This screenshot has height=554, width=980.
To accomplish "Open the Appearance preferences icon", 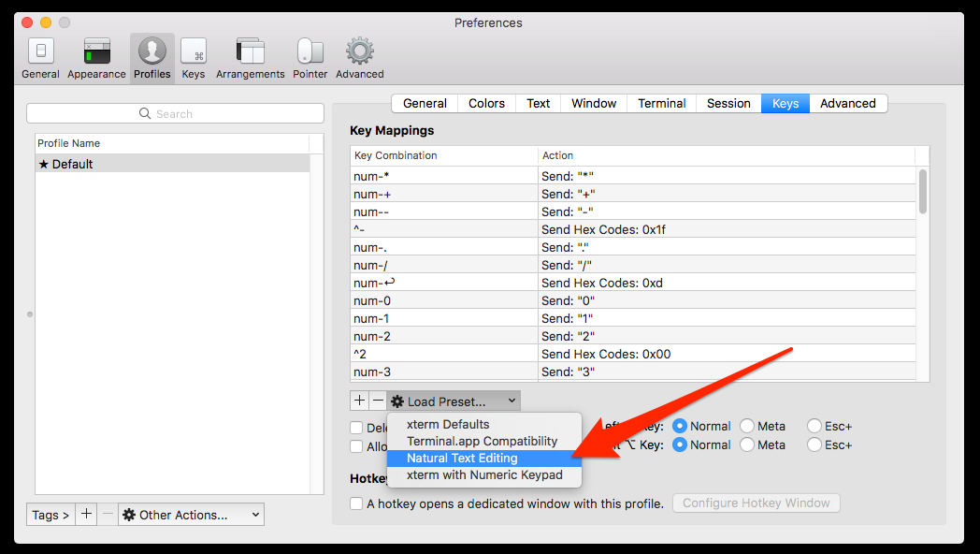I will tap(96, 58).
